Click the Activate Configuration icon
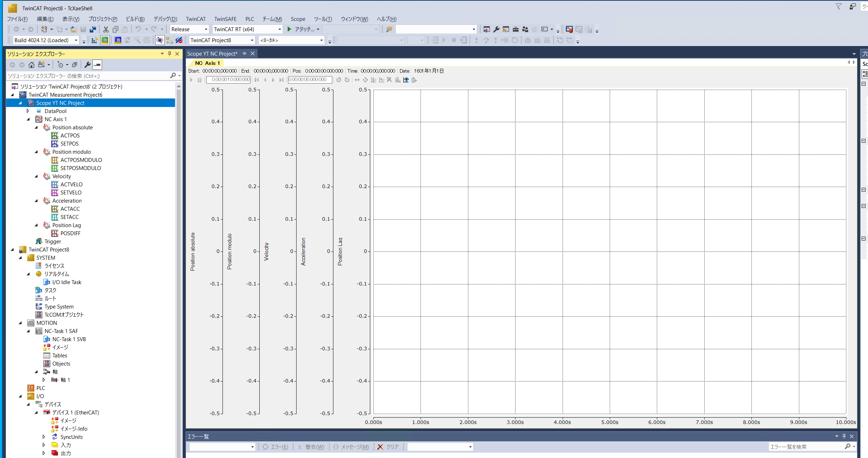Viewport: 868px width, 458px height. tap(94, 40)
